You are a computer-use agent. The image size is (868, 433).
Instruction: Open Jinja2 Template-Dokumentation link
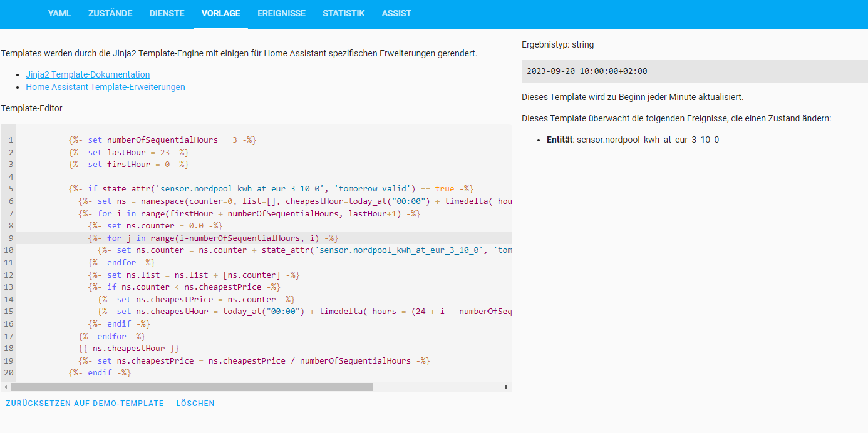[88, 74]
